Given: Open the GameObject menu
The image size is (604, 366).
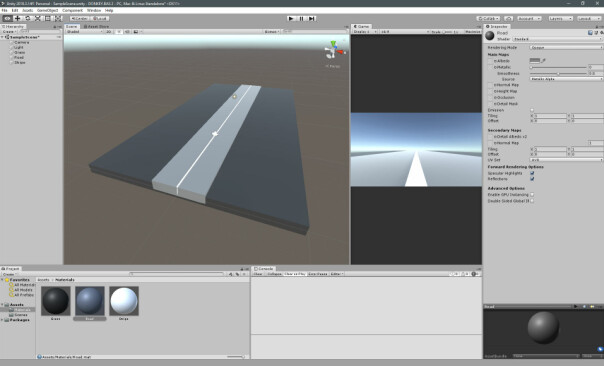Looking at the screenshot, I should tap(47, 10).
